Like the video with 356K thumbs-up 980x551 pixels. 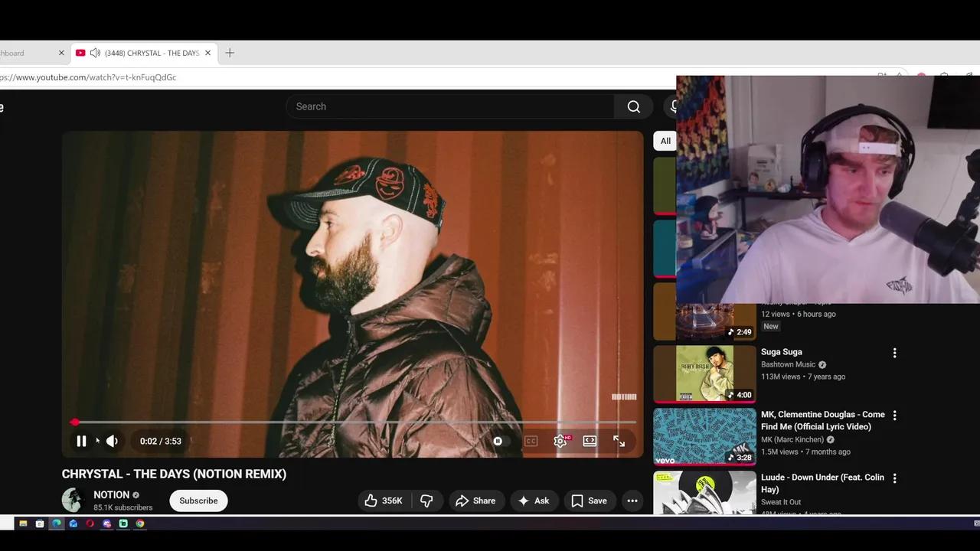pyautogui.click(x=384, y=500)
